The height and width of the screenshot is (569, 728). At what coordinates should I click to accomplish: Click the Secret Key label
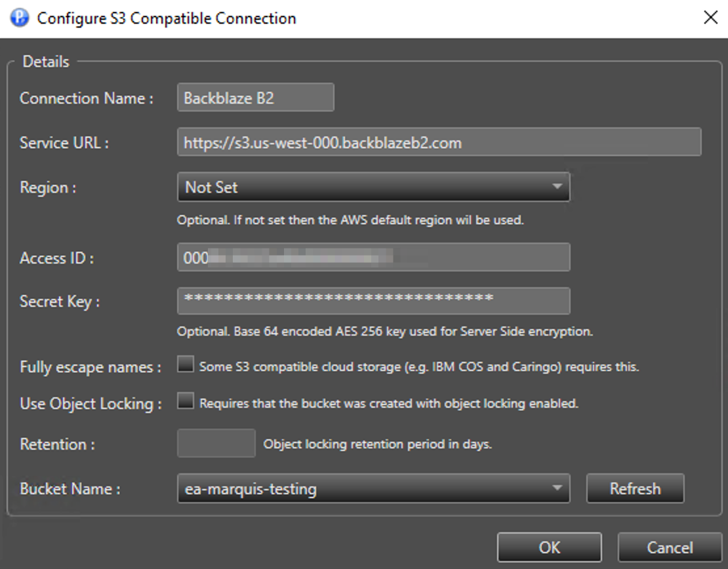click(60, 302)
